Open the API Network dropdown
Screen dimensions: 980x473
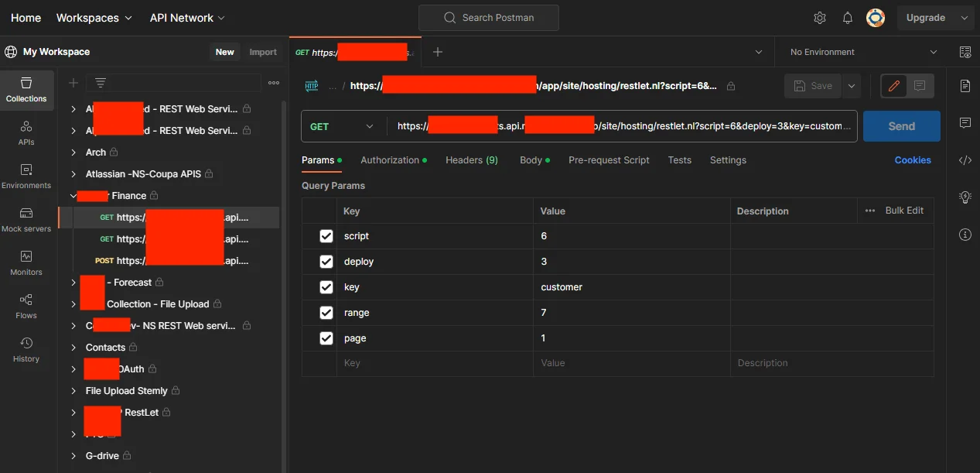coord(187,18)
